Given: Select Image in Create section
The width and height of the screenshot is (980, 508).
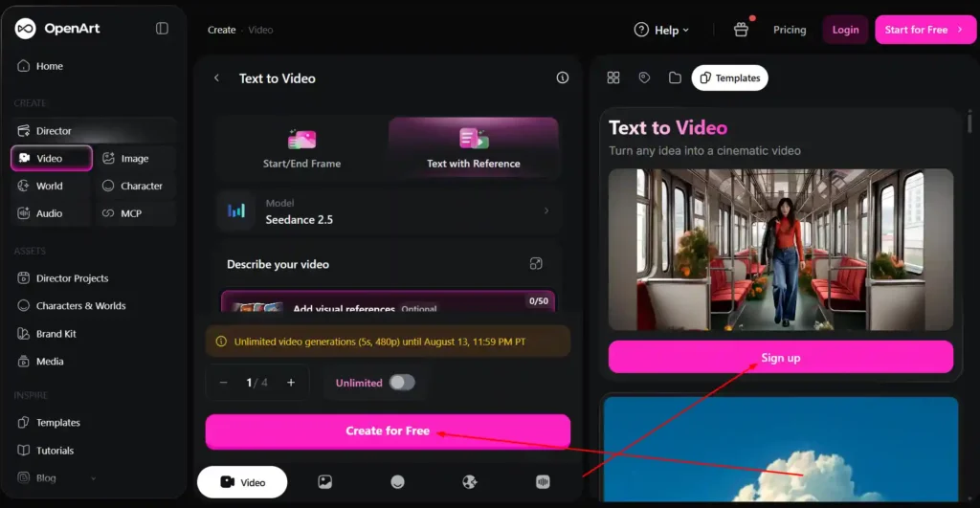Looking at the screenshot, I should 136,158.
